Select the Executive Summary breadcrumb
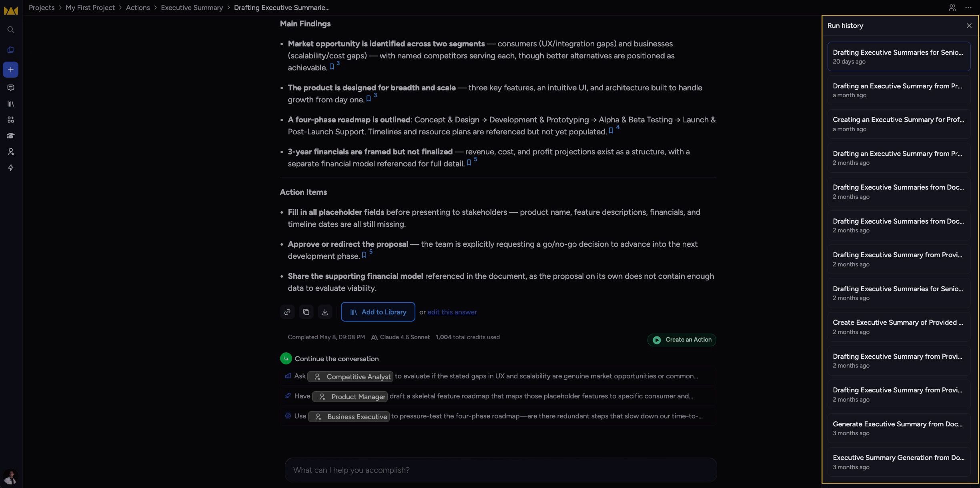980x488 pixels. tap(192, 8)
